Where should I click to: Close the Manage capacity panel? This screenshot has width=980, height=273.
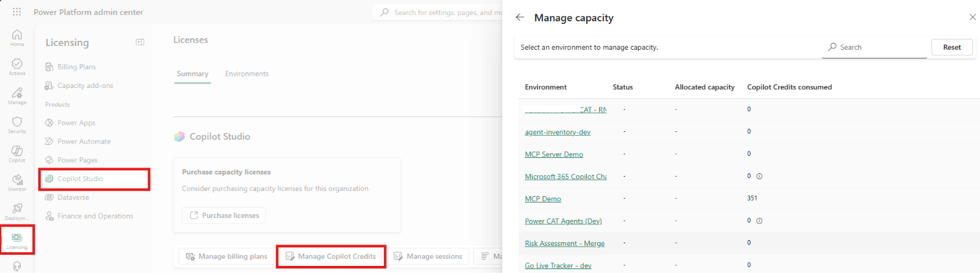[972, 17]
